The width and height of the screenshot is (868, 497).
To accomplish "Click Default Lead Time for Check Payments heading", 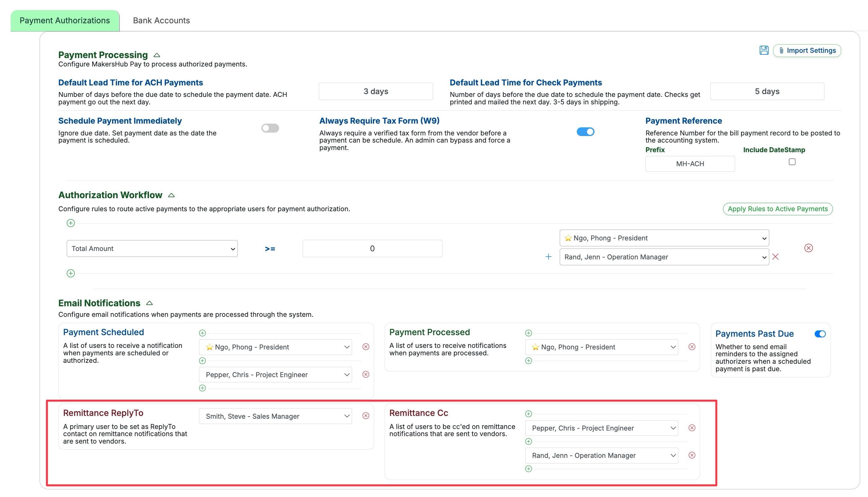I will pos(526,83).
